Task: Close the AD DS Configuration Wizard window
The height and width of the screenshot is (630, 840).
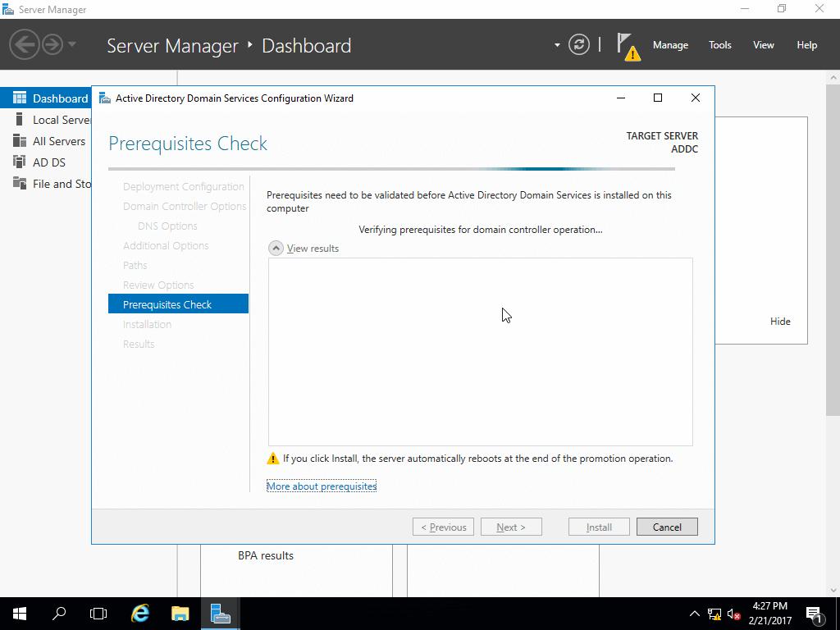Action: click(x=696, y=98)
